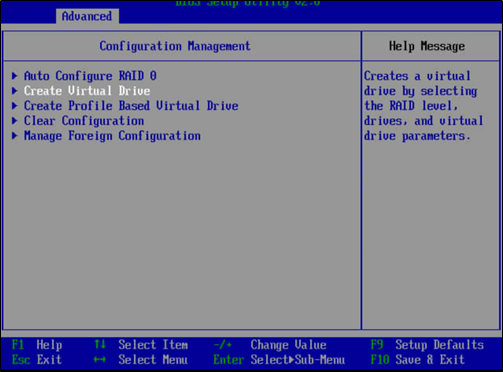The image size is (503, 372).
Task: Click the F10 Save & Exit hint
Action: [418, 360]
